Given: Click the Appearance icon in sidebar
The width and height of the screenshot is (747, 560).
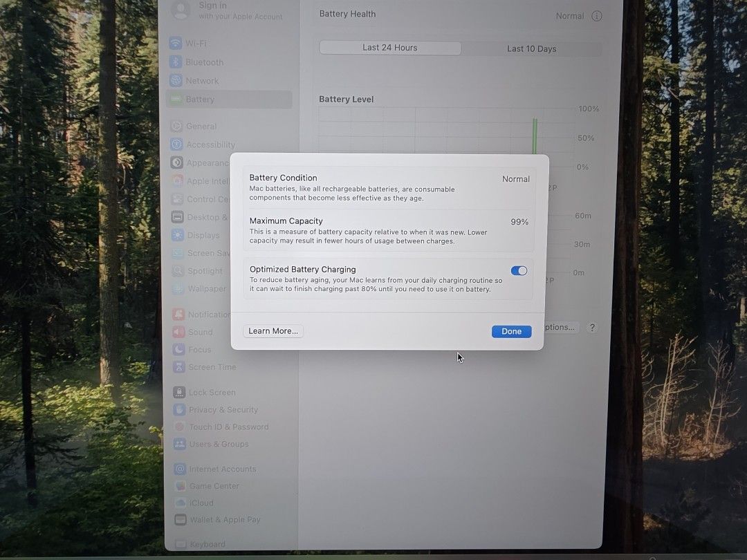Looking at the screenshot, I should [177, 162].
